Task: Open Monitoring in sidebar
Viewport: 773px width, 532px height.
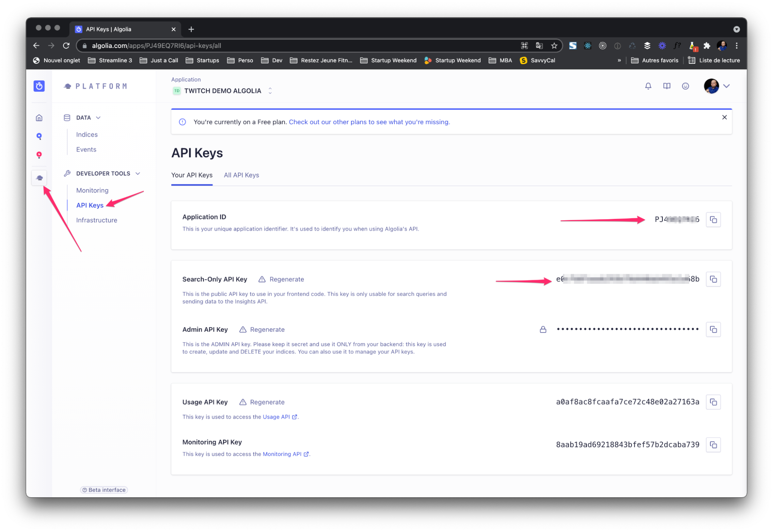Action: tap(92, 191)
